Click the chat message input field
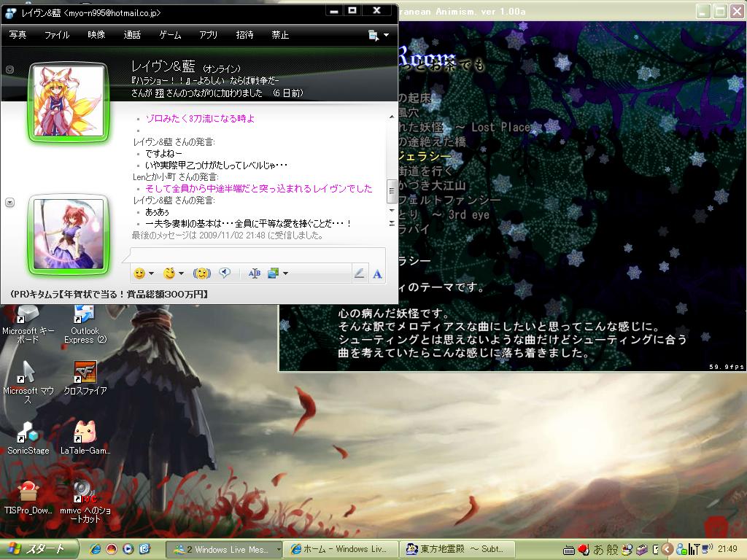747x560 pixels. (258, 254)
